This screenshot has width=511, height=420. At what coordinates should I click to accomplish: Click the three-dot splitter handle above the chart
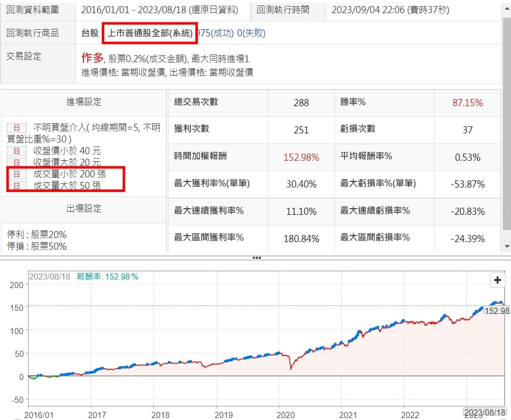(x=256, y=258)
